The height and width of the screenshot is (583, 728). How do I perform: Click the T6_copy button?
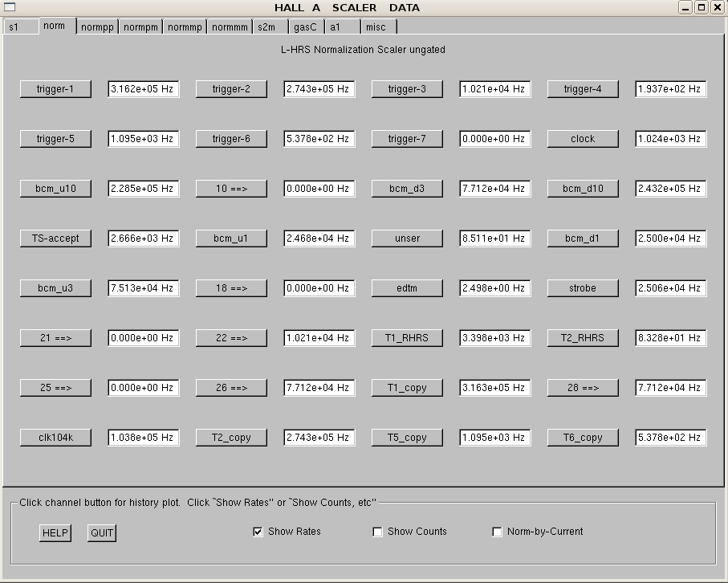[x=583, y=437]
